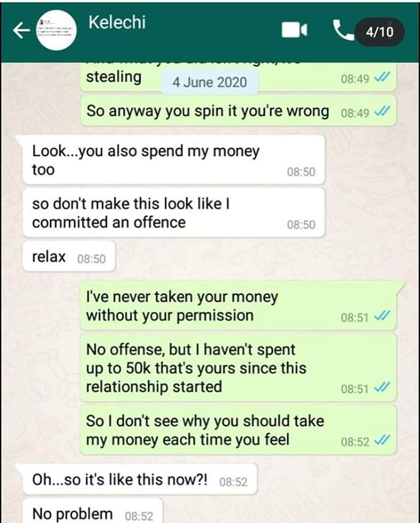The image size is (420, 523).
Task: Tap the back arrow icon
Action: pos(22,31)
